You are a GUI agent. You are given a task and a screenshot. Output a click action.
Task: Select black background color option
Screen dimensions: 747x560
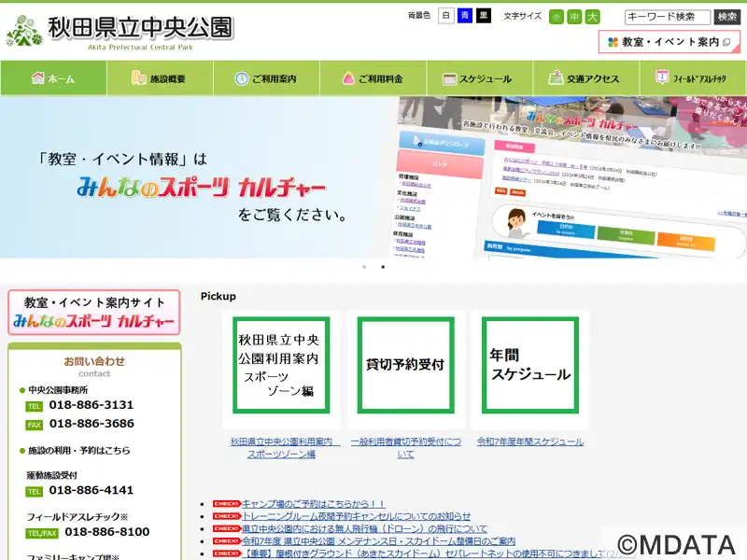pos(483,16)
